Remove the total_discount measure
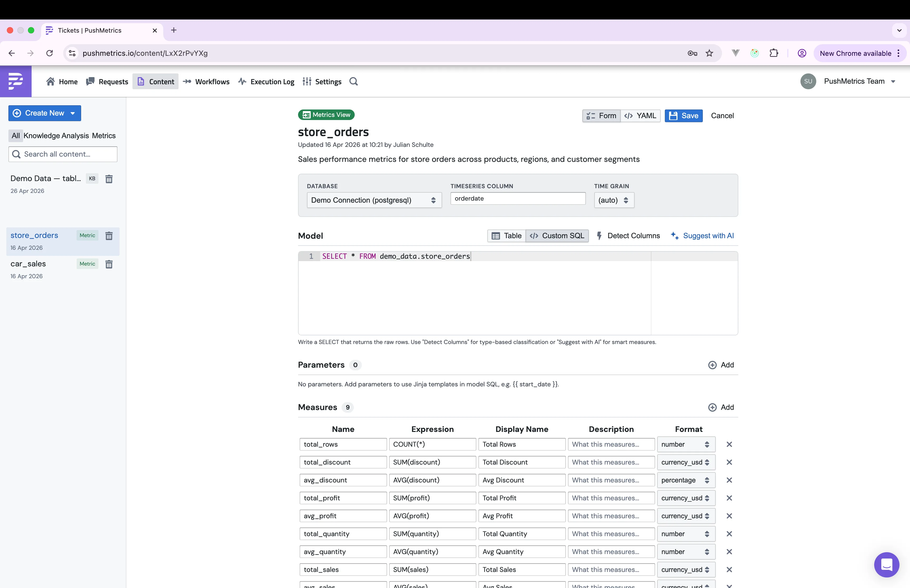910x588 pixels. (729, 462)
